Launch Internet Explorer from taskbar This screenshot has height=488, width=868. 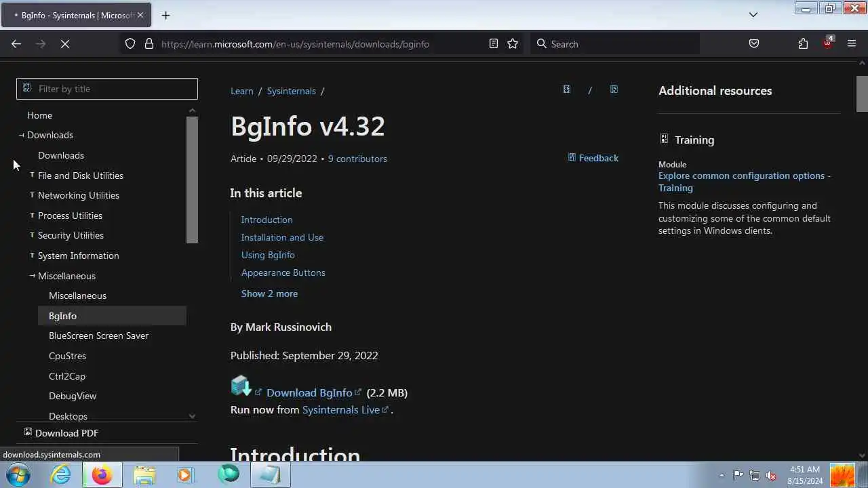(x=60, y=474)
